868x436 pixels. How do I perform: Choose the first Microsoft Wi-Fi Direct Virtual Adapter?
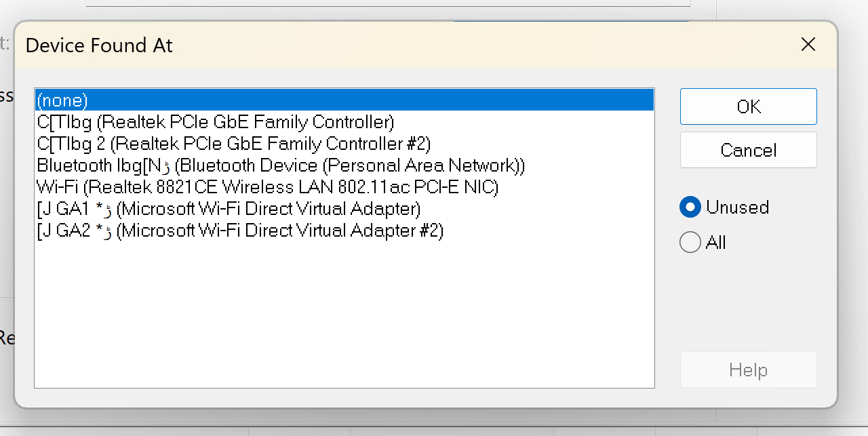[x=229, y=209]
